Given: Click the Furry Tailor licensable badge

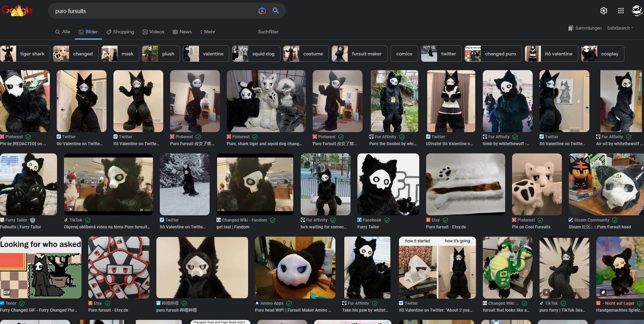Looking at the screenshot, I should tap(33, 220).
